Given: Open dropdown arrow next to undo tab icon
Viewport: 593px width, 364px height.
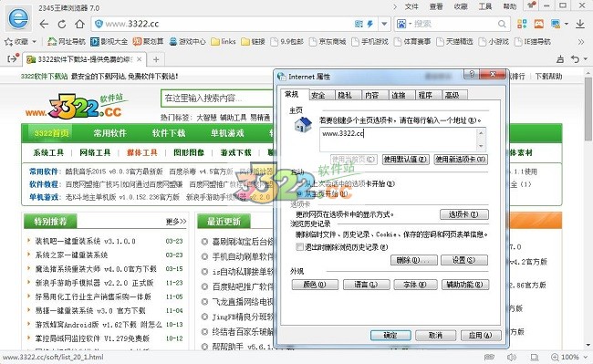Looking at the screenshot, I should [x=586, y=59].
